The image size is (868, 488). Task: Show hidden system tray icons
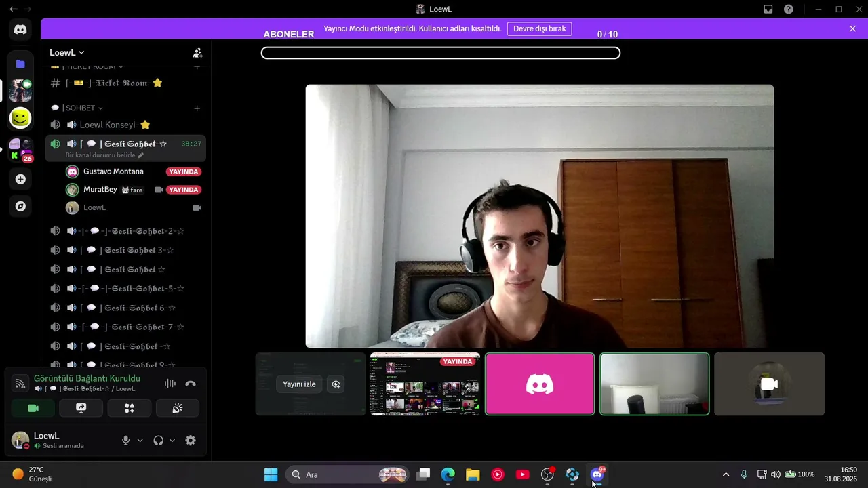(726, 474)
